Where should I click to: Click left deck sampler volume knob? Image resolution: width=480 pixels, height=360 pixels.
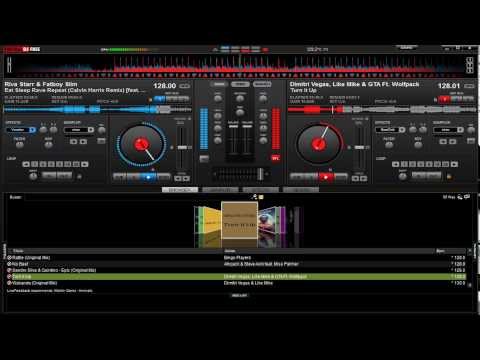pos(102,130)
